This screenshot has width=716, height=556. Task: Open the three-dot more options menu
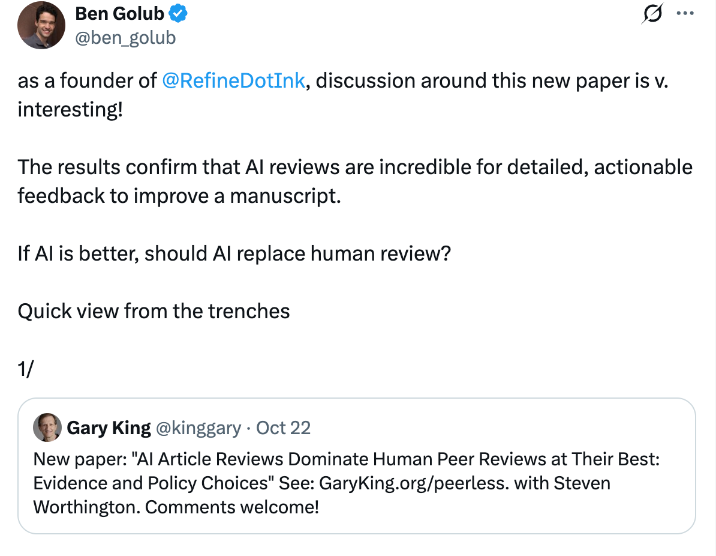[x=685, y=13]
